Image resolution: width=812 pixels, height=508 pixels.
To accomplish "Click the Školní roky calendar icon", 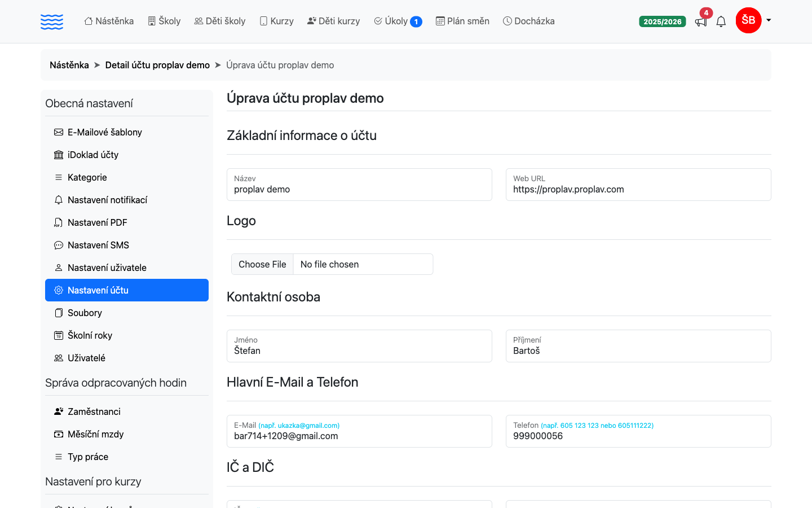I will point(59,335).
